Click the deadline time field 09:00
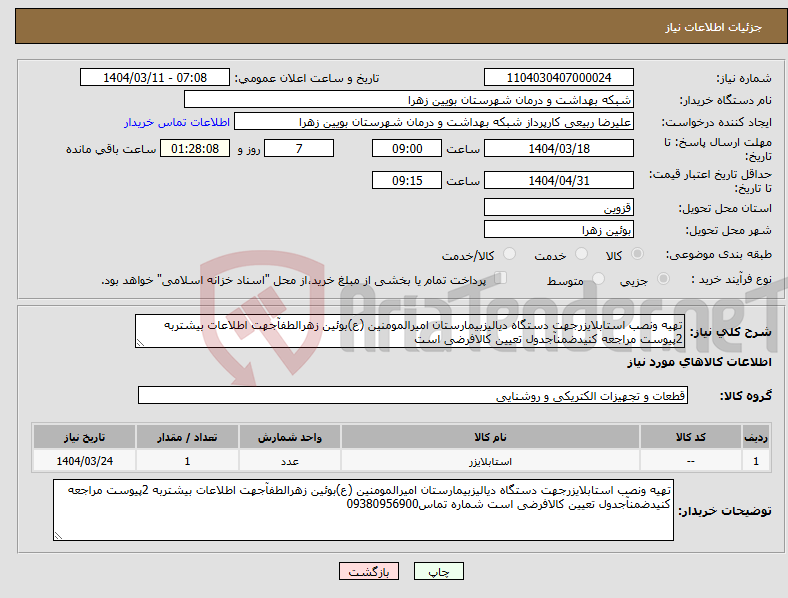Viewport: 788px width, 598px height. (407, 148)
